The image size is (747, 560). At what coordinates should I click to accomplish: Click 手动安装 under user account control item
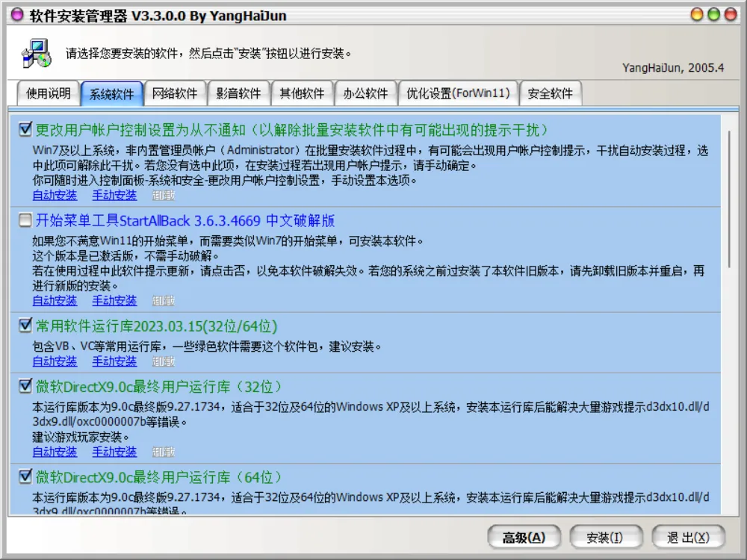click(x=114, y=195)
